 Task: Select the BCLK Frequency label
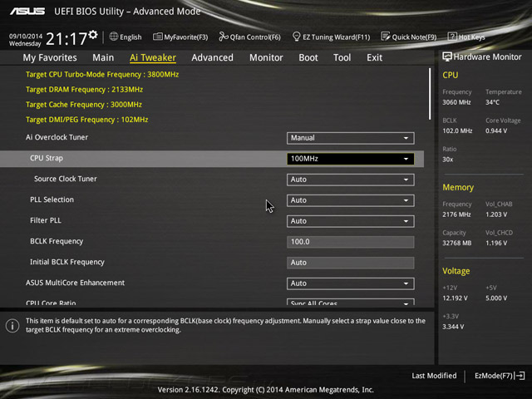(x=57, y=241)
